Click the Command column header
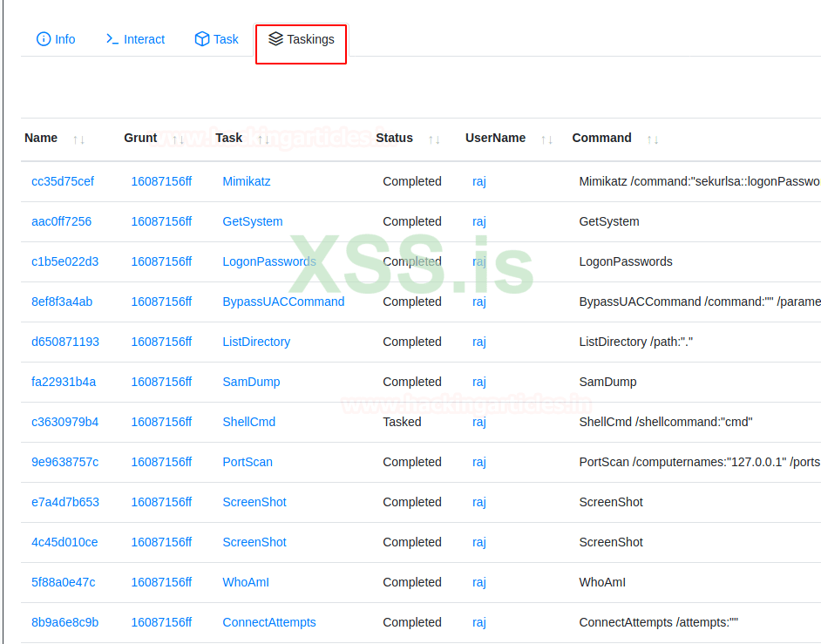 [601, 138]
